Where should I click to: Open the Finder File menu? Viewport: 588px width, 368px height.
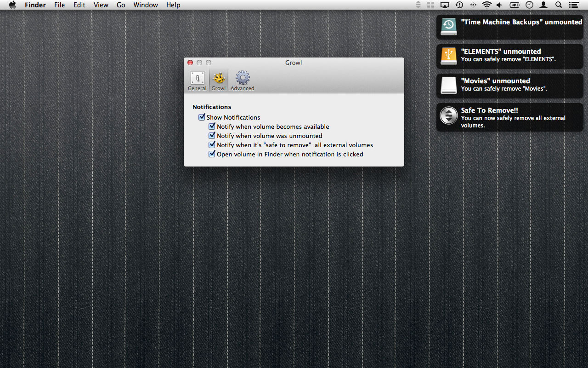[59, 5]
